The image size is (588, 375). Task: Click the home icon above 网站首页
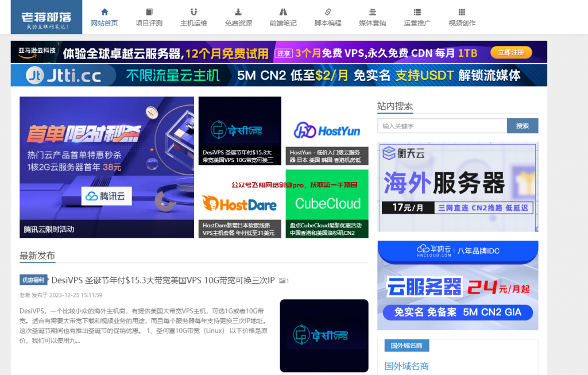coord(105,11)
